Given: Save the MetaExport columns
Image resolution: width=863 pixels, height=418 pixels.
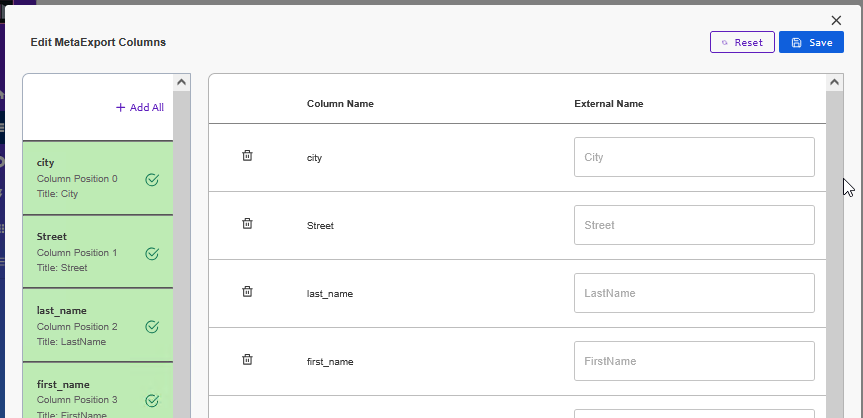Looking at the screenshot, I should 811,43.
